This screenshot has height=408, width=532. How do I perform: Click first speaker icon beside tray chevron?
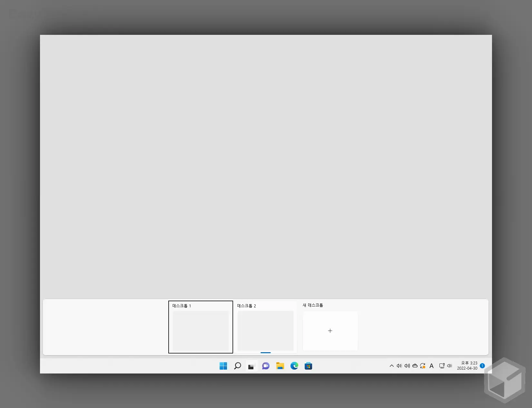[399, 366]
